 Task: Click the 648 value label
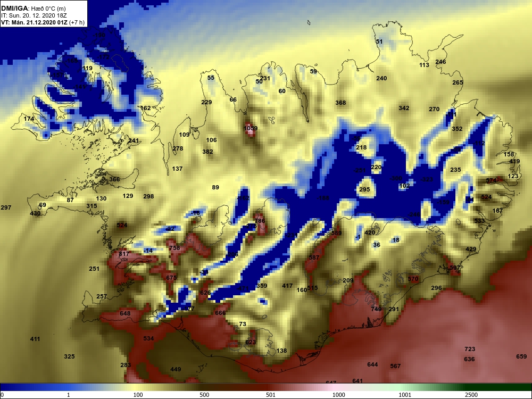[x=125, y=313]
